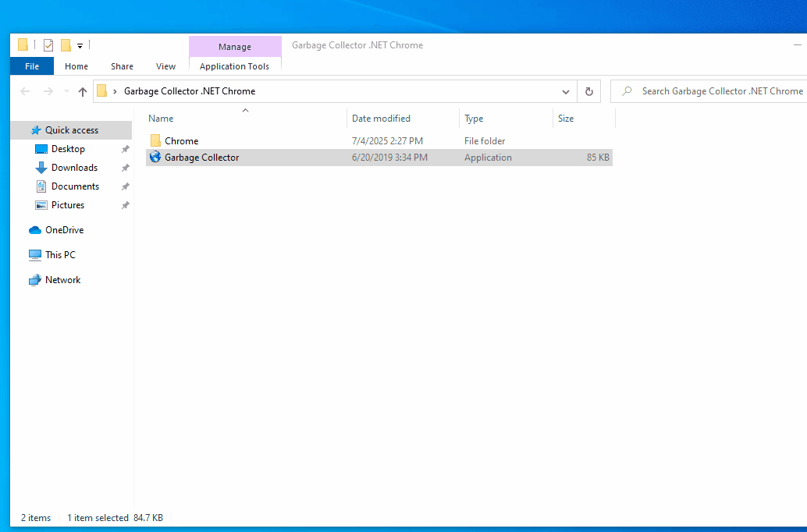Go forward using the Forward arrow

click(48, 91)
